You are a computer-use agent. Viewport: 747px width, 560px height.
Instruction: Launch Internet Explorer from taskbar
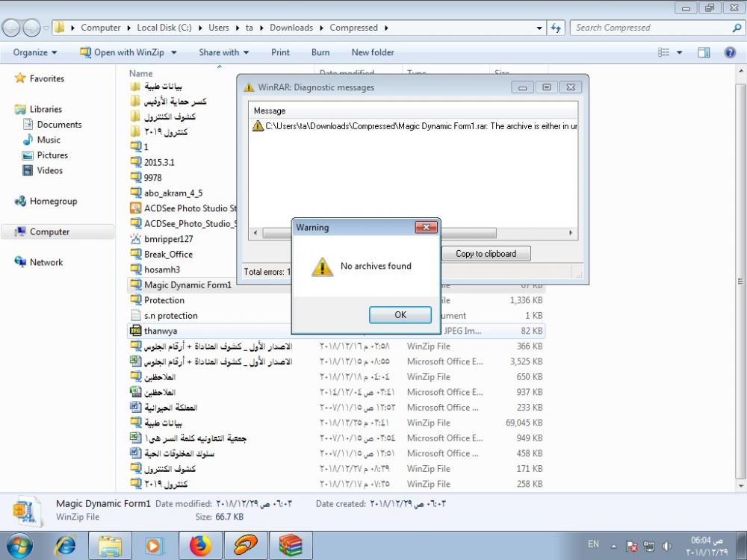pos(65,546)
